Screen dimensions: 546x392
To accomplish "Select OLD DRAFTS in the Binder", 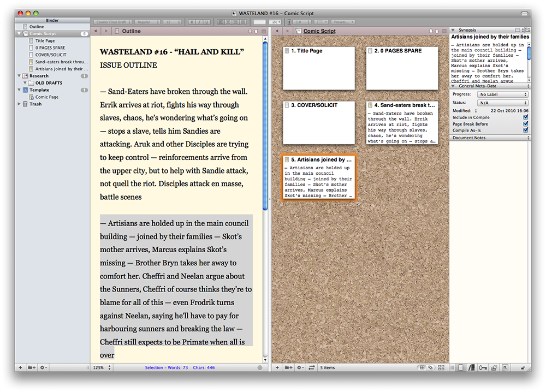I will click(49, 83).
